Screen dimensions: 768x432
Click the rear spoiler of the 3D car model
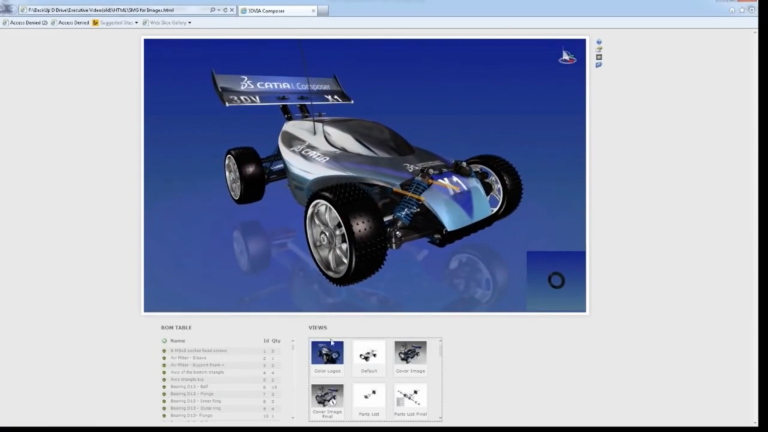[x=282, y=88]
